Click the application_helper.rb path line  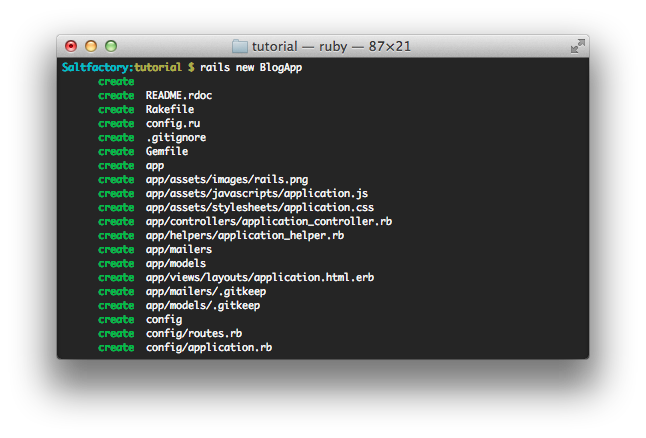245,236
